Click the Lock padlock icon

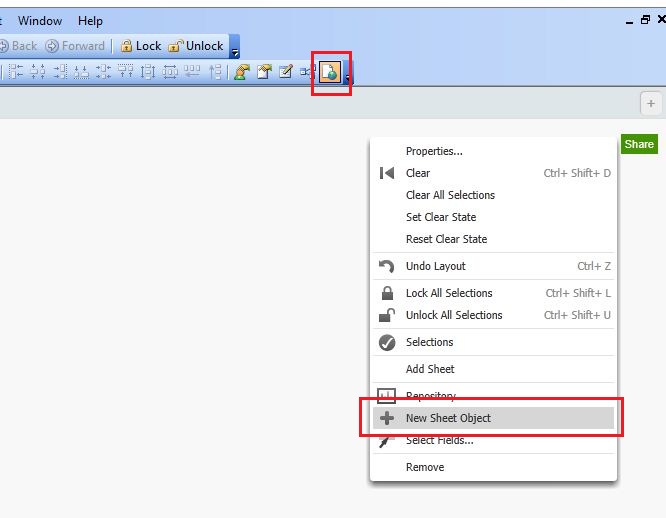[126, 46]
